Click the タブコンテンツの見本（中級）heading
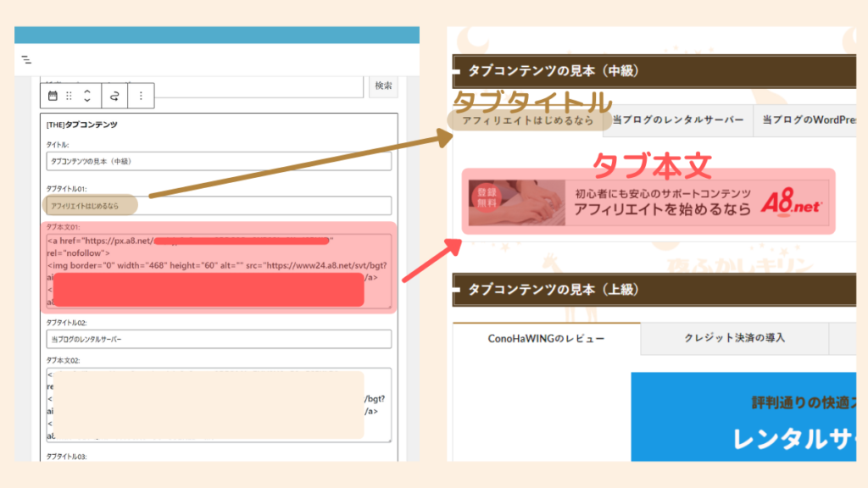868x488 pixels. (x=654, y=71)
